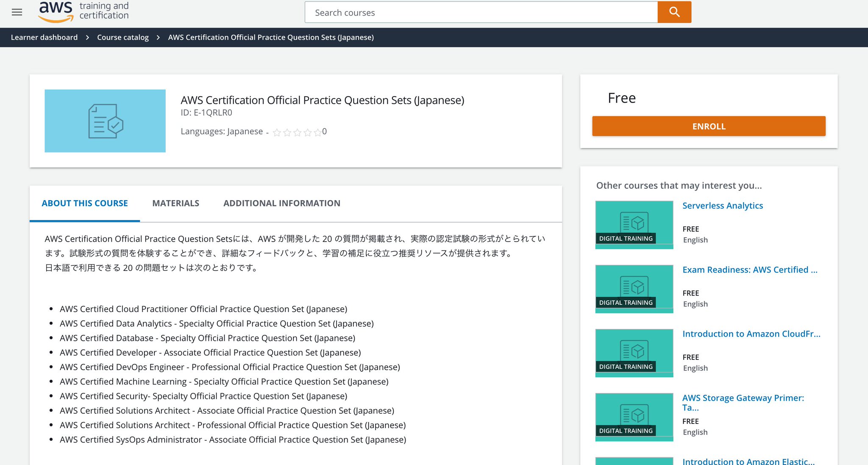The image size is (868, 465).
Task: Click the fourth rating star
Action: click(307, 132)
